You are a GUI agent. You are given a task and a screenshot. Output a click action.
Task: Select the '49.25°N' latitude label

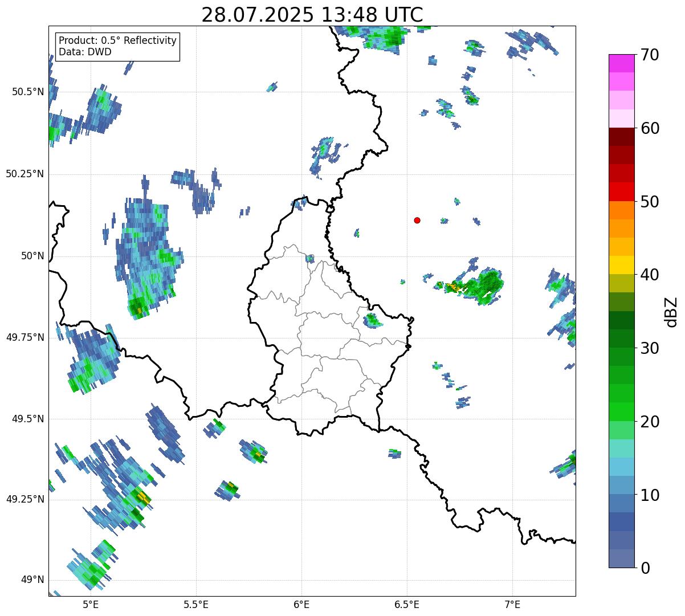[25, 500]
